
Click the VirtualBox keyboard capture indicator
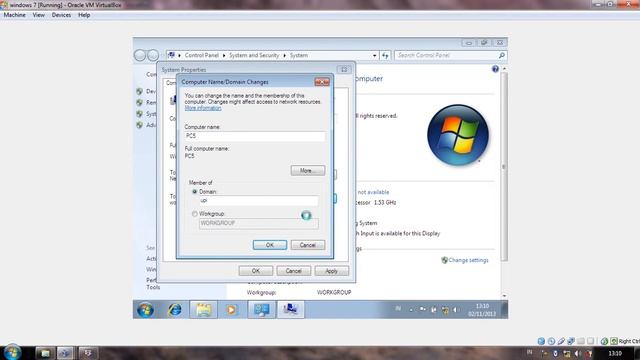tap(613, 341)
